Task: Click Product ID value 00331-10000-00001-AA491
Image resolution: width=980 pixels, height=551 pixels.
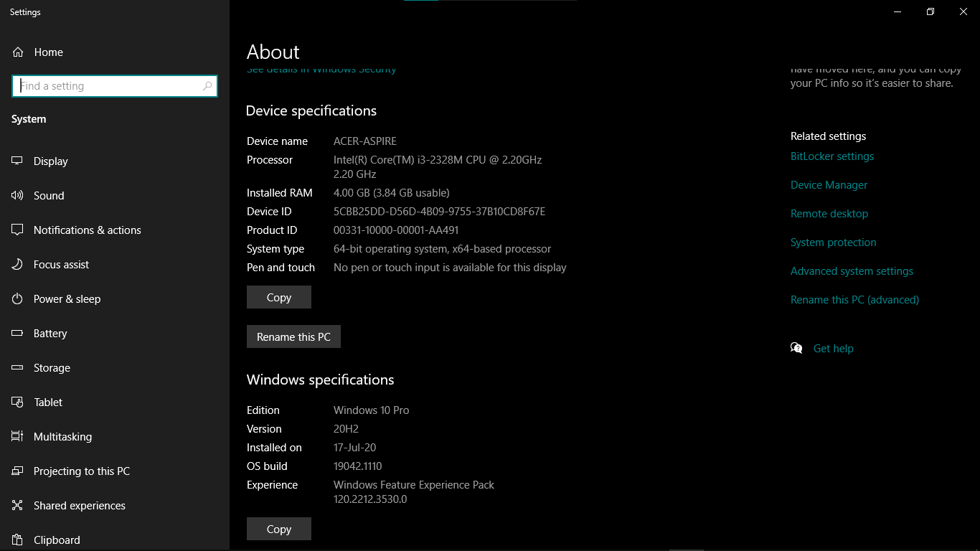Action: (x=396, y=230)
